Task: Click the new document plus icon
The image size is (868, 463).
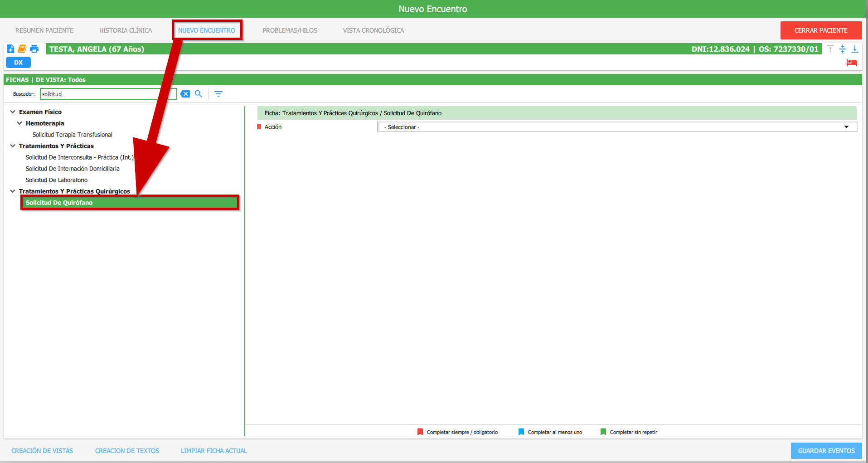Action: click(10, 49)
